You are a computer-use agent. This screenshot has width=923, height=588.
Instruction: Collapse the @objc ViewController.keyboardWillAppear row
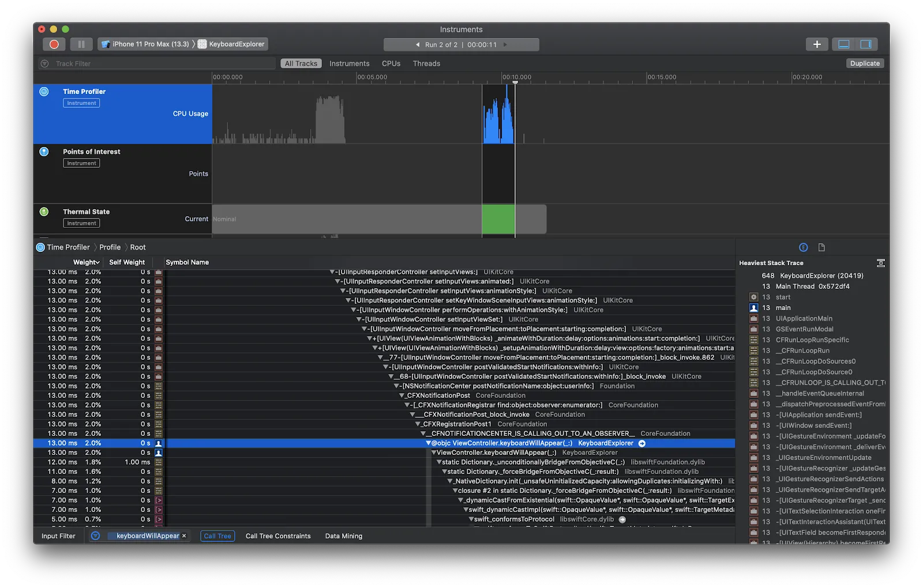429,443
